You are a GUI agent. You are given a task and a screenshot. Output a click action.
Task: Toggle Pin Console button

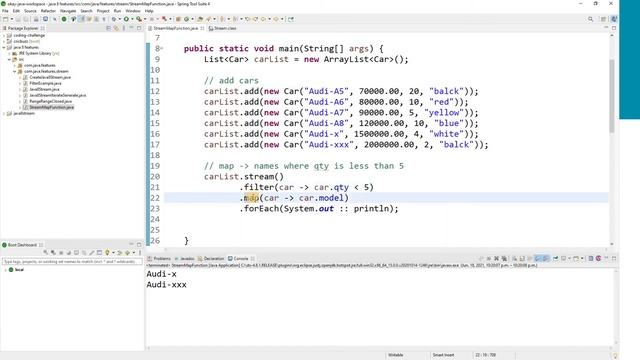point(556,258)
